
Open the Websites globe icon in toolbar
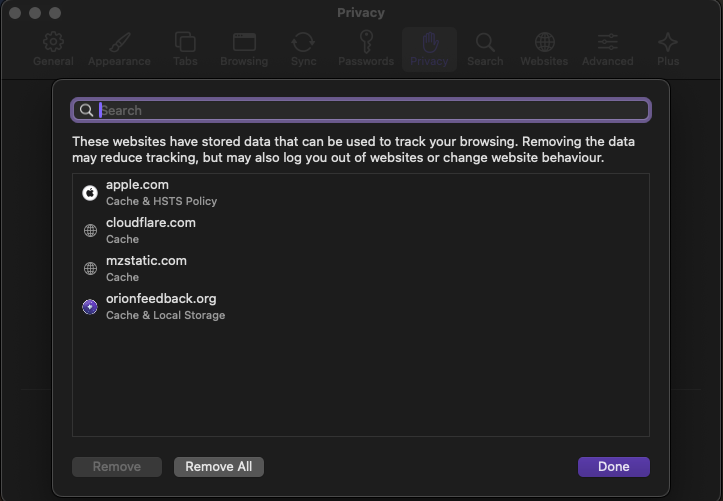(544, 43)
